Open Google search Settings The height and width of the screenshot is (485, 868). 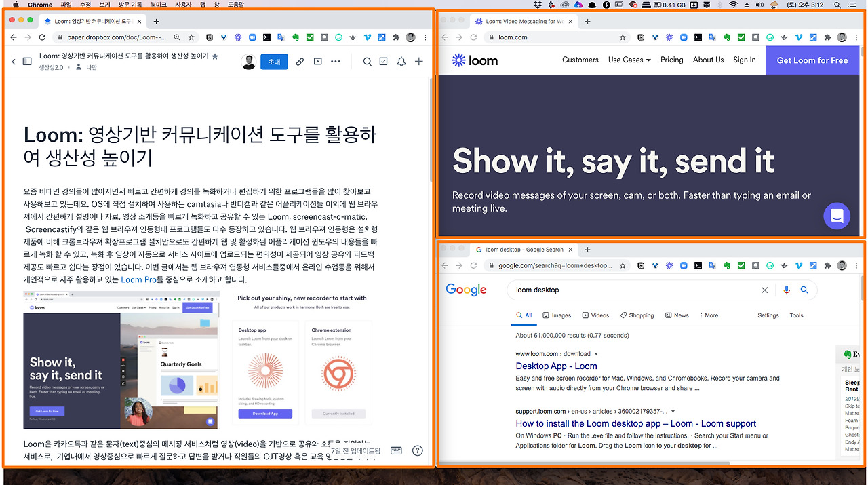click(768, 315)
